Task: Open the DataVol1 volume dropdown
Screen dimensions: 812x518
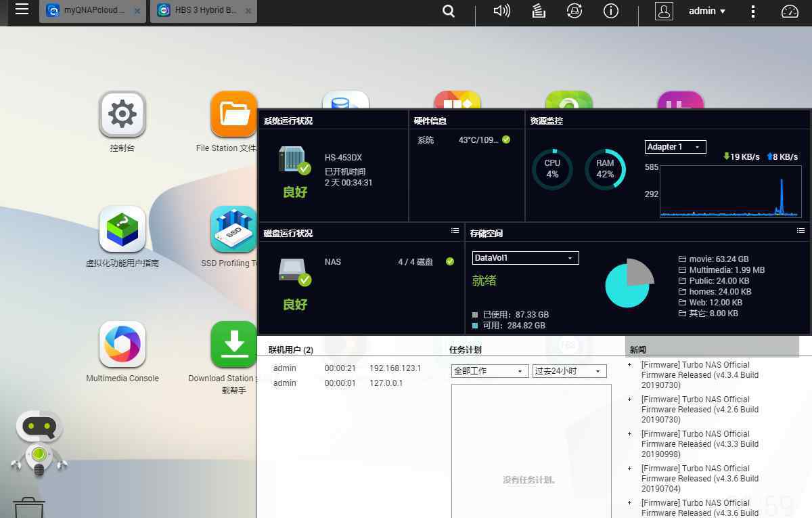Action: (525, 258)
